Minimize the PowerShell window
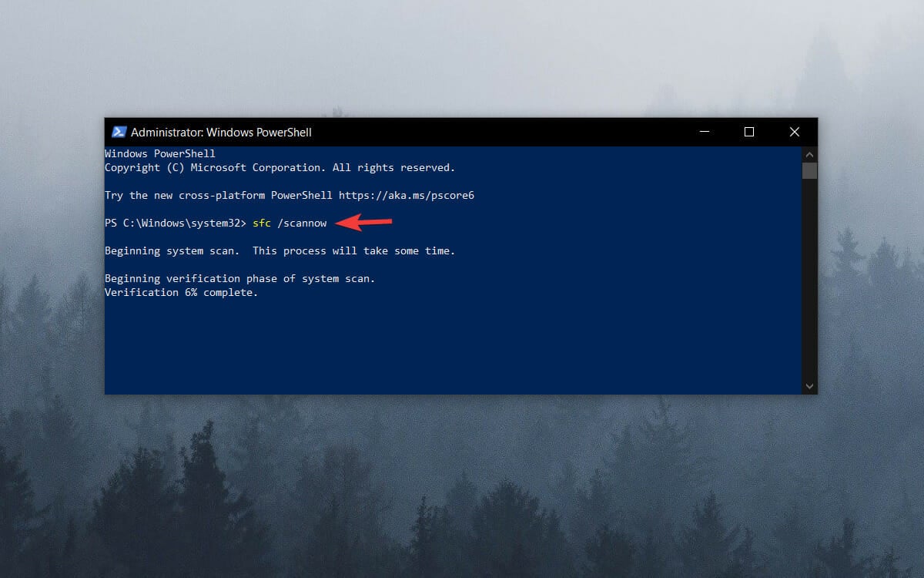This screenshot has height=578, width=924. (704, 132)
